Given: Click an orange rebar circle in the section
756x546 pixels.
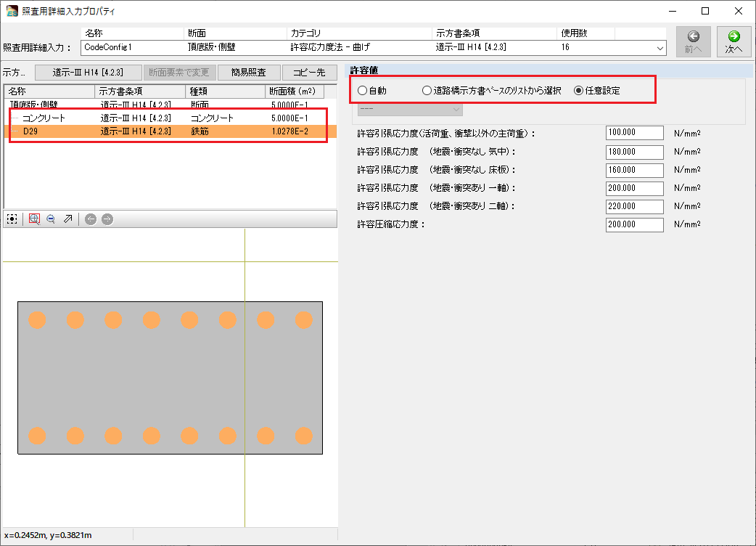Looking at the screenshot, I should click(37, 319).
